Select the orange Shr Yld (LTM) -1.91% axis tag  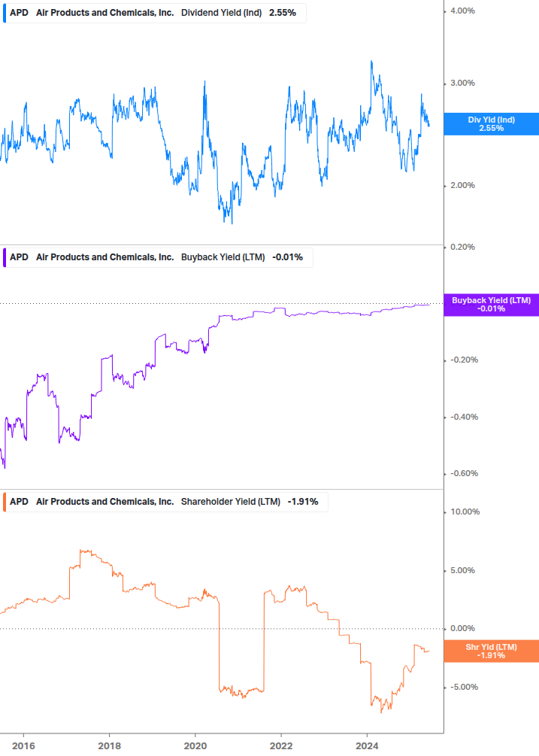point(491,651)
